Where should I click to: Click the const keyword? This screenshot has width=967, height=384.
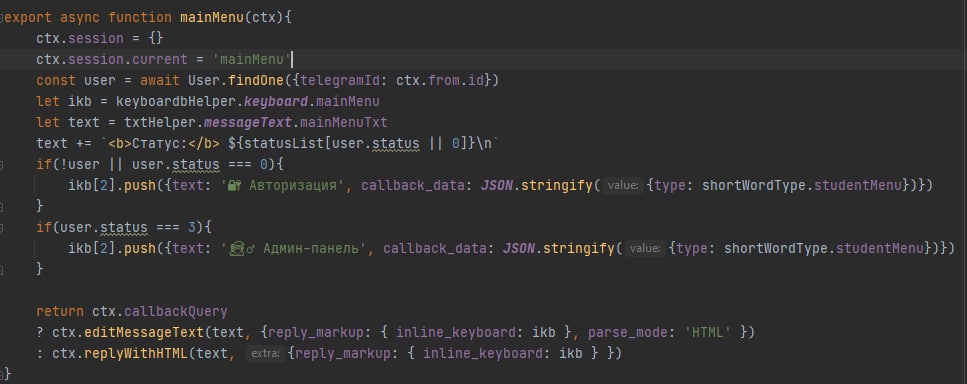[x=56, y=80]
